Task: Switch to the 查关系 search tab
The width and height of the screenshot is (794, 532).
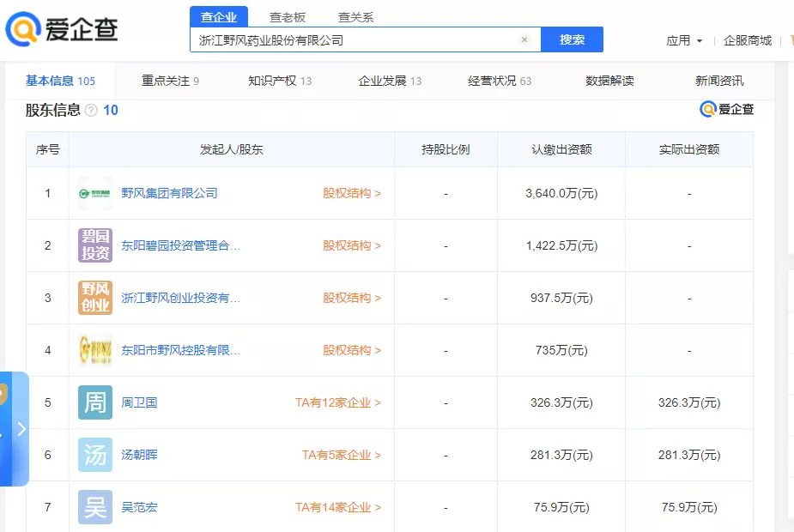Action: 355,17
